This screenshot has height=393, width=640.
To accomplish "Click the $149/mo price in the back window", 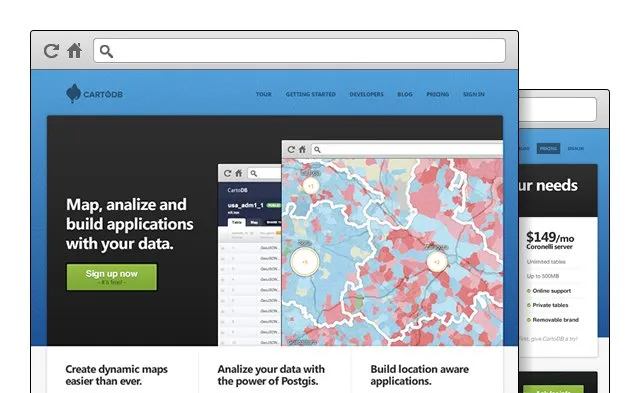I will (550, 237).
